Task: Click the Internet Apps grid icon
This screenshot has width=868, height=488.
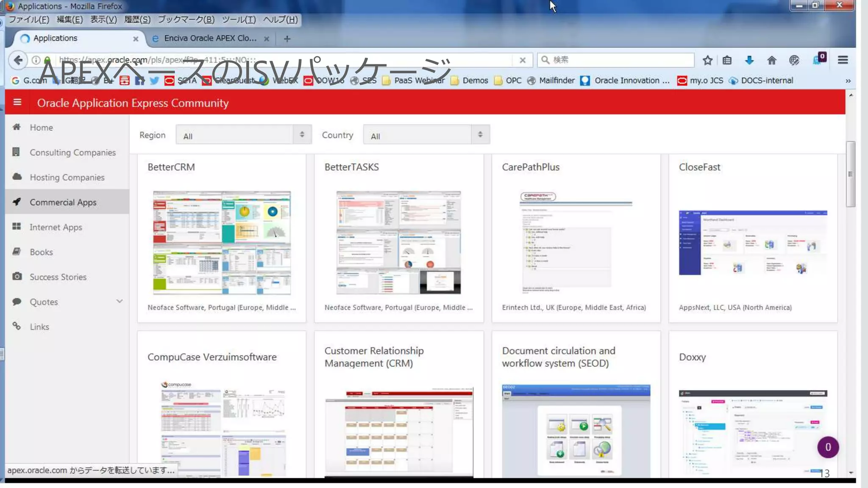Action: point(17,226)
